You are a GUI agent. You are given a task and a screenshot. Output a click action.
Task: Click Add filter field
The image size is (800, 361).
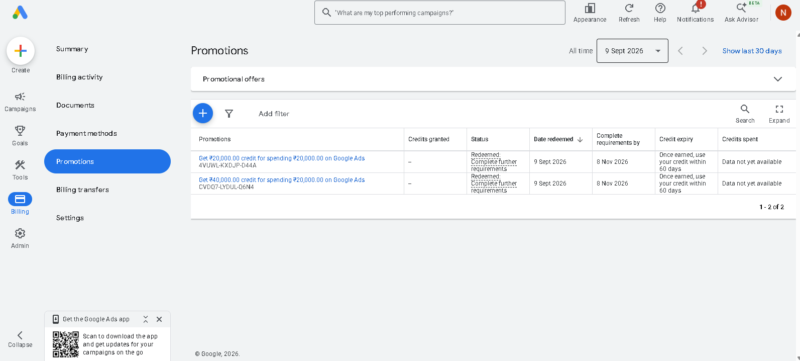click(x=273, y=114)
